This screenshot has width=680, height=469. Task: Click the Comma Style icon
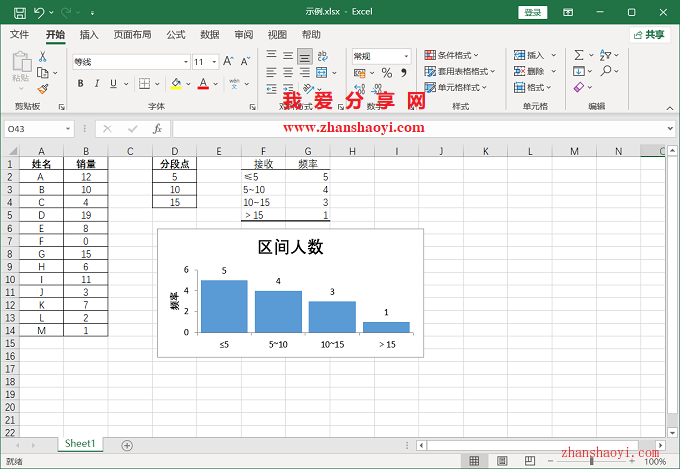click(x=404, y=72)
